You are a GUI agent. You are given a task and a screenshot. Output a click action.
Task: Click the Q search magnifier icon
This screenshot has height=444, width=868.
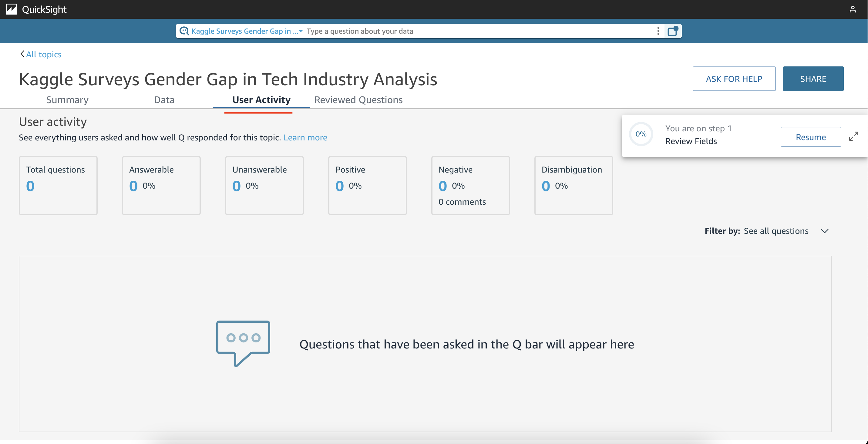point(184,31)
